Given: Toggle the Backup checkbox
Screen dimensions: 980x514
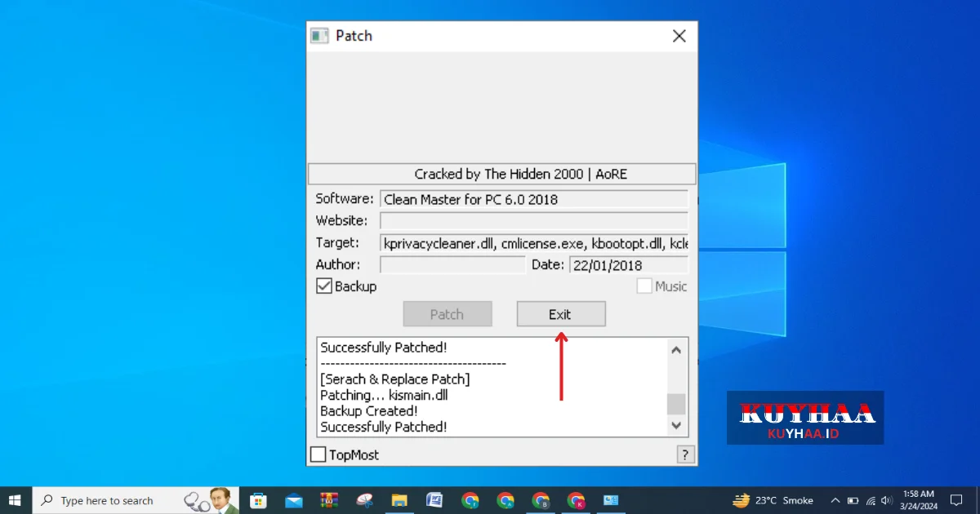Looking at the screenshot, I should [x=324, y=286].
